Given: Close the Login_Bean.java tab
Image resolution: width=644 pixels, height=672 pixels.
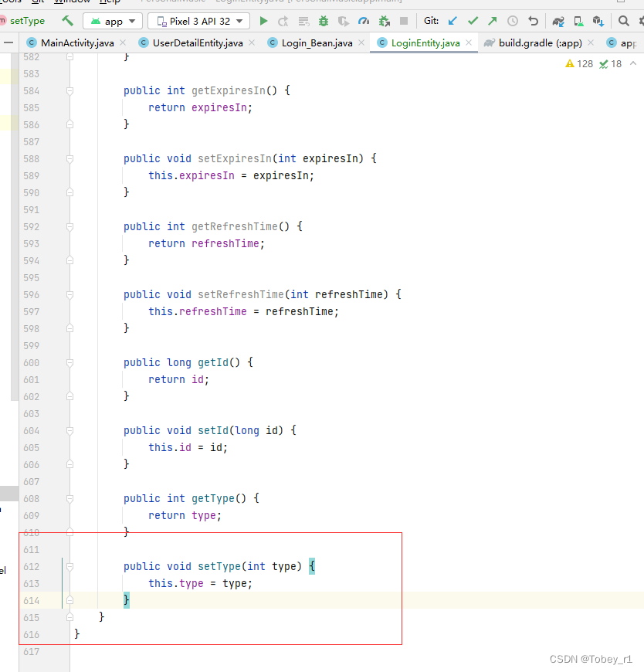Looking at the screenshot, I should (361, 42).
